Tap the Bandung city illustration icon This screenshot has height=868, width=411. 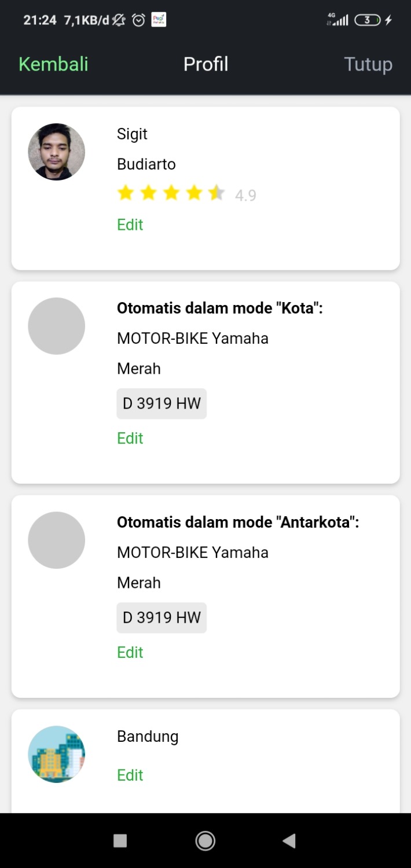[x=56, y=754]
